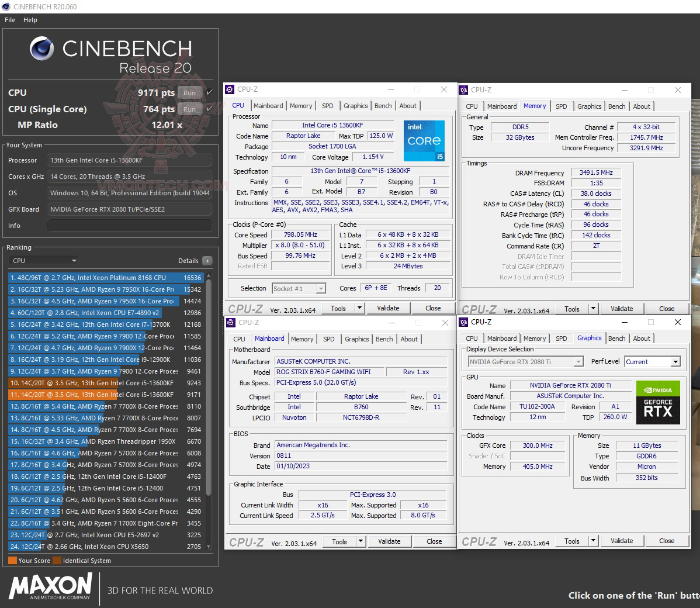Click the GFX Board field RTX 2080 Ti
Image resolution: width=700 pixels, height=608 pixels.
pos(130,209)
